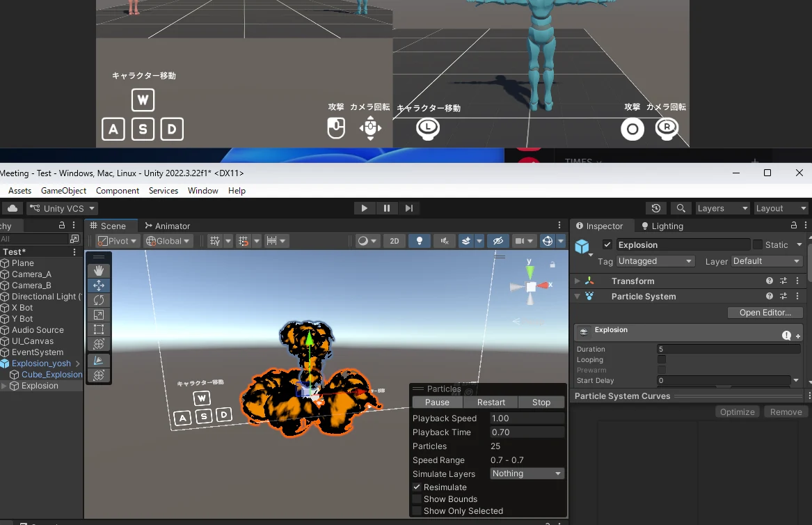This screenshot has width=812, height=525.
Task: Enter Play mode
Action: pyautogui.click(x=365, y=208)
